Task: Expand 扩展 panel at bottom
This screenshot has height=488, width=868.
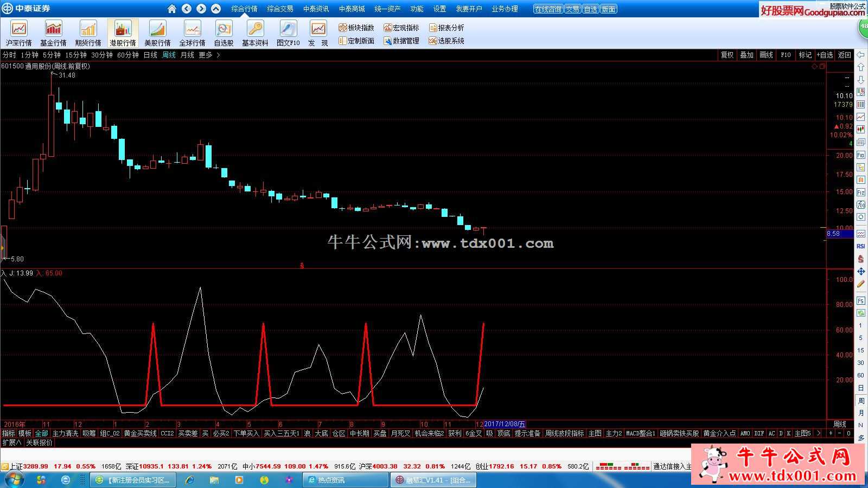Action: (12, 442)
